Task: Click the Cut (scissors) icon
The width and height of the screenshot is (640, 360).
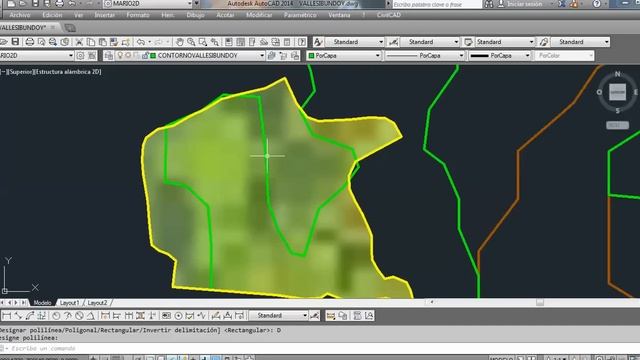Action: coord(79,42)
